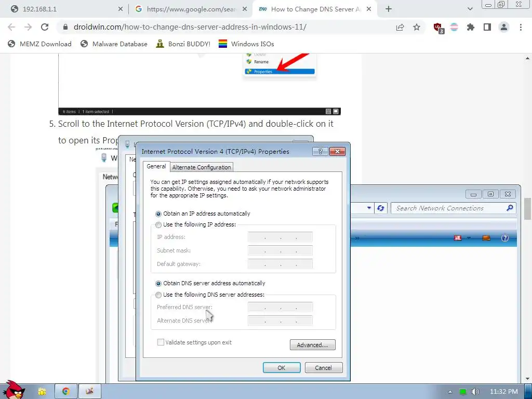Click the Advanced... button

coord(312,345)
